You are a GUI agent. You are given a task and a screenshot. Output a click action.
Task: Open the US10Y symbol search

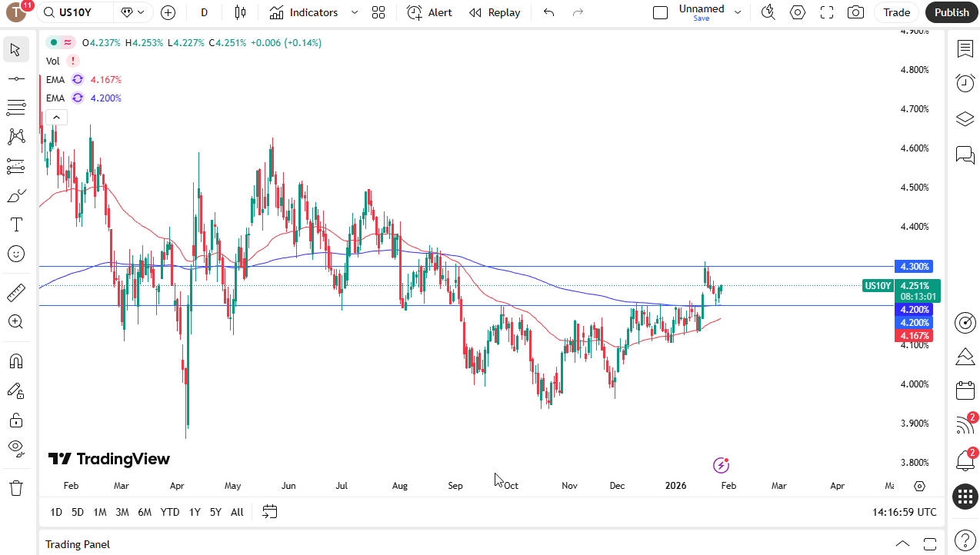coord(75,12)
